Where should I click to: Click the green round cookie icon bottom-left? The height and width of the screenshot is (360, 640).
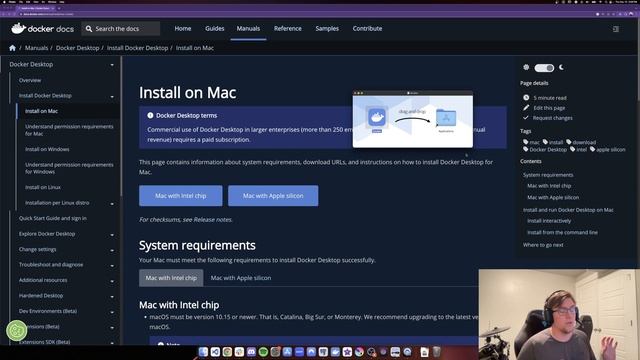point(16,330)
